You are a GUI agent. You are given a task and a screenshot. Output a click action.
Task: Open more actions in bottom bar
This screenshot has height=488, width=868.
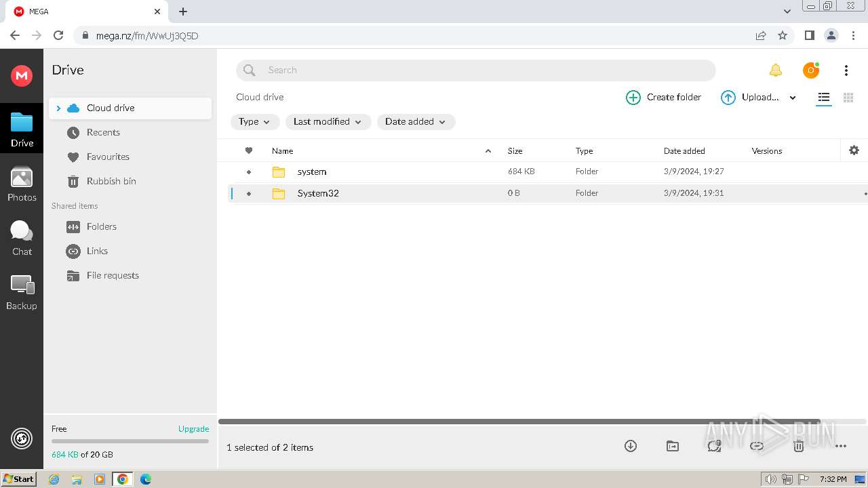click(841, 446)
